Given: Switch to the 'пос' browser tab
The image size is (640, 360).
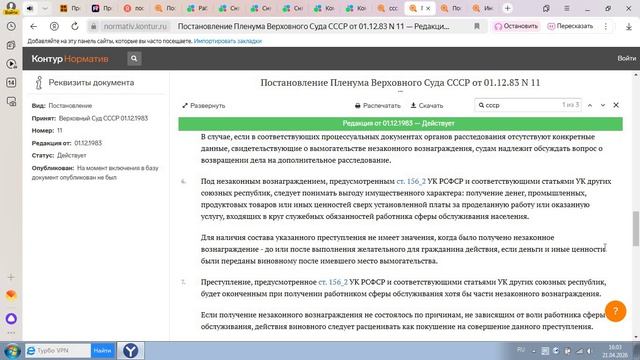Looking at the screenshot, I should point(133,8).
